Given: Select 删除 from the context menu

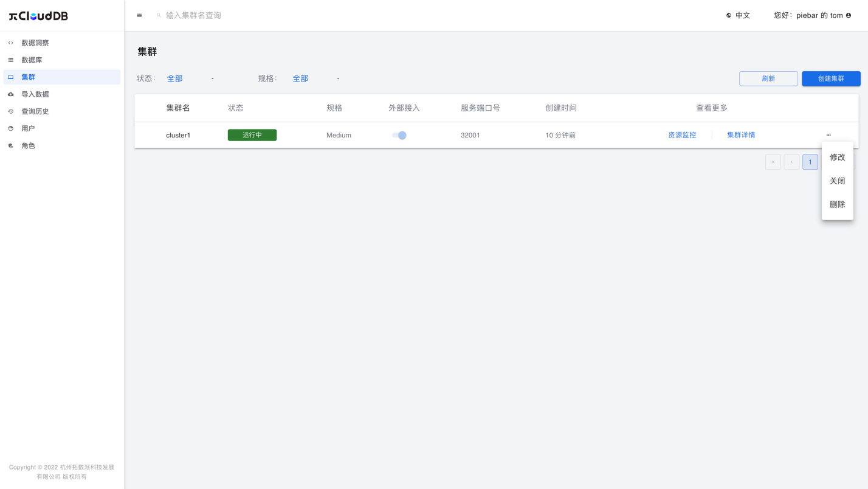Looking at the screenshot, I should tap(838, 204).
